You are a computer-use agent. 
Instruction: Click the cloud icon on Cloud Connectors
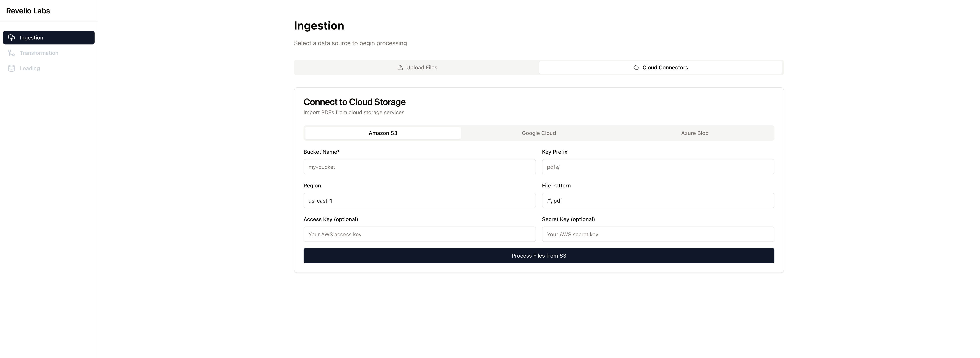click(x=636, y=67)
